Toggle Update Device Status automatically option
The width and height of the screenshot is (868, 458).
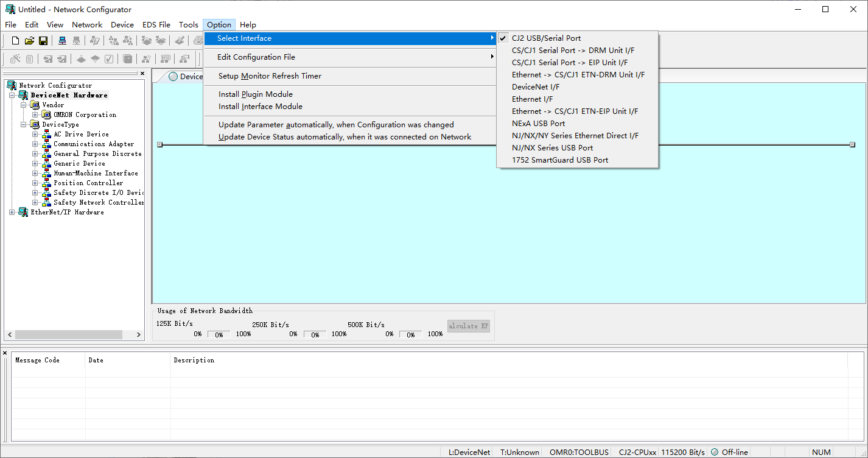tap(345, 137)
